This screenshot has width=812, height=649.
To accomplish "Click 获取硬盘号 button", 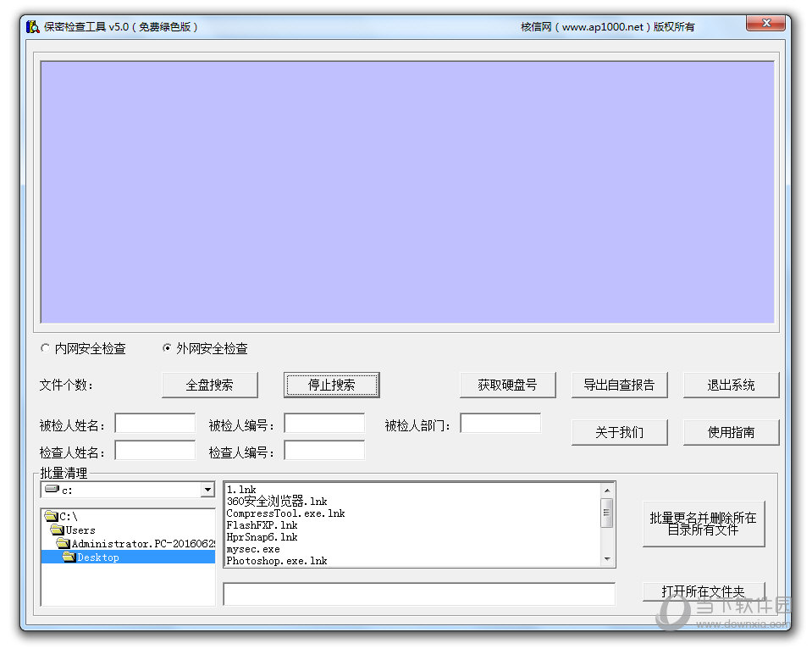I will click(507, 385).
